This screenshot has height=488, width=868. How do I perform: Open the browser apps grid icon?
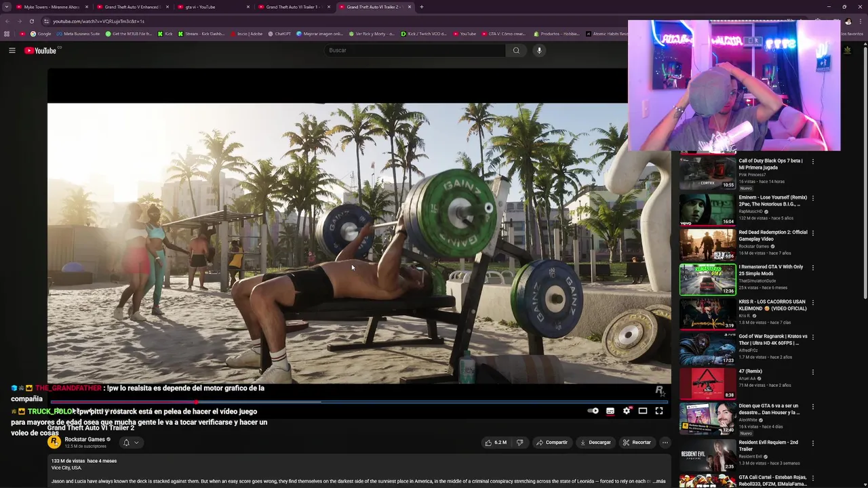point(7,34)
